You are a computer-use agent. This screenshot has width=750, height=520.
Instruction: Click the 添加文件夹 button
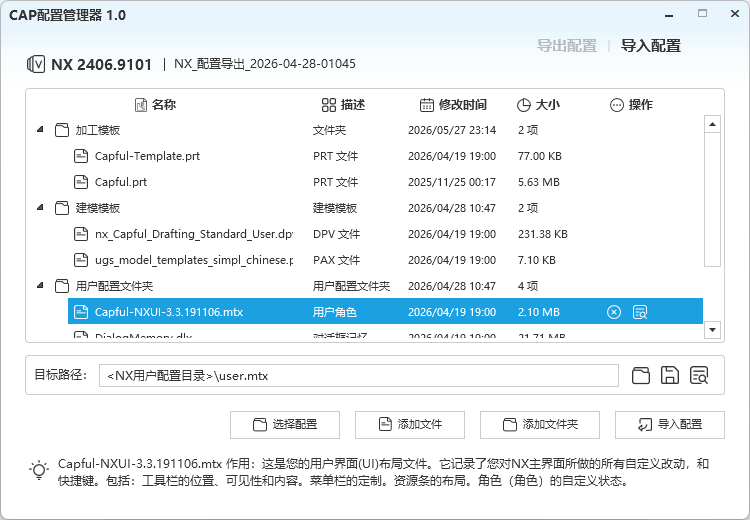click(x=540, y=425)
